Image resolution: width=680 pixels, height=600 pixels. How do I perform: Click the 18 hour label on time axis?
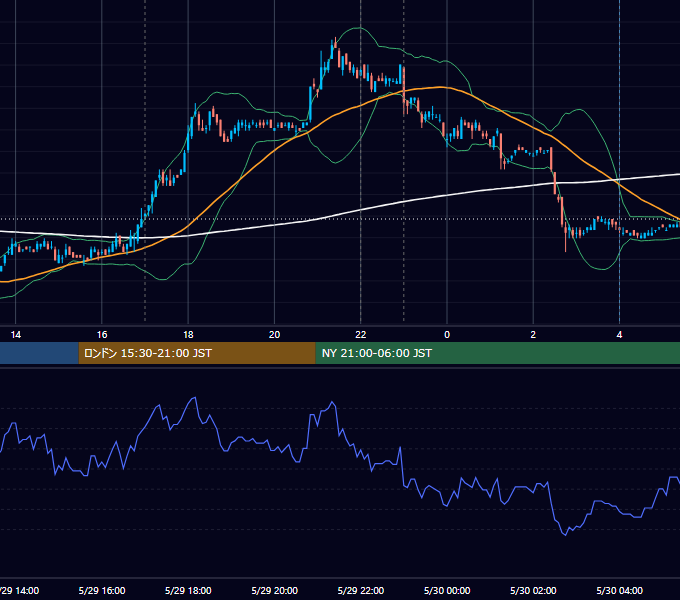[188, 335]
